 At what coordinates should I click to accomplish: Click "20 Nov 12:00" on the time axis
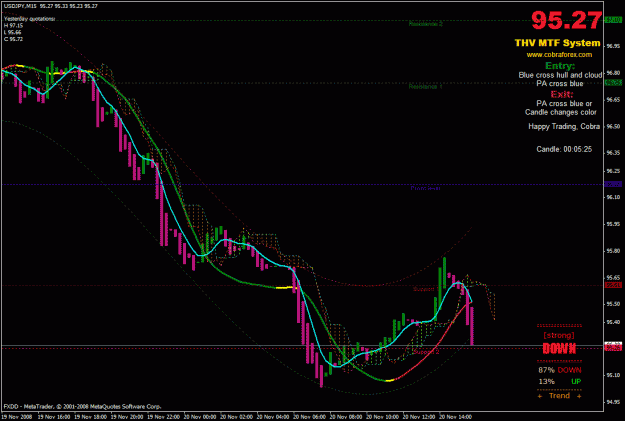coord(419,417)
